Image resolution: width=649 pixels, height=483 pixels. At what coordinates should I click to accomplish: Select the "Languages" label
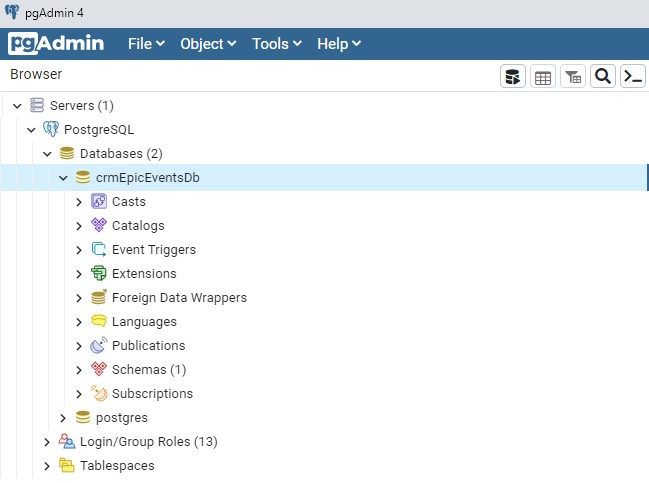click(144, 322)
